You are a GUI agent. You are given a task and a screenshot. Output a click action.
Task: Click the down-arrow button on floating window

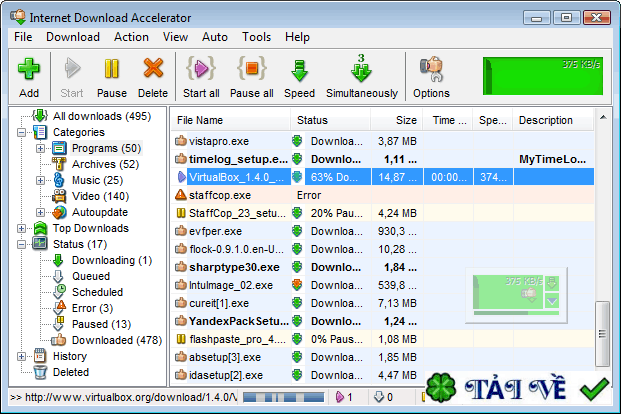(x=552, y=301)
